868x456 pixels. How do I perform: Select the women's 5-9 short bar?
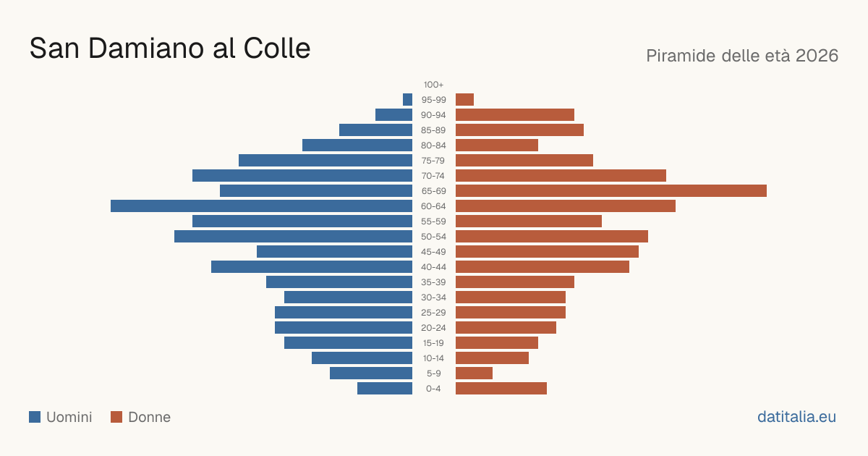pos(474,373)
